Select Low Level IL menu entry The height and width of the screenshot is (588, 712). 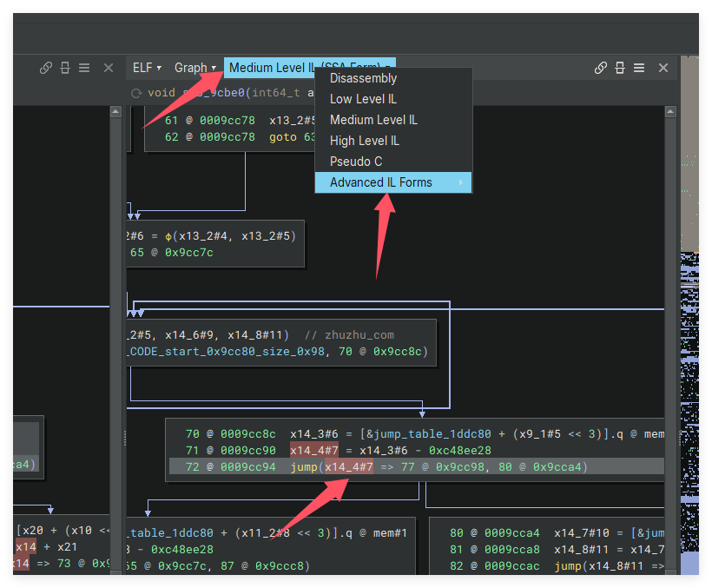(393, 99)
